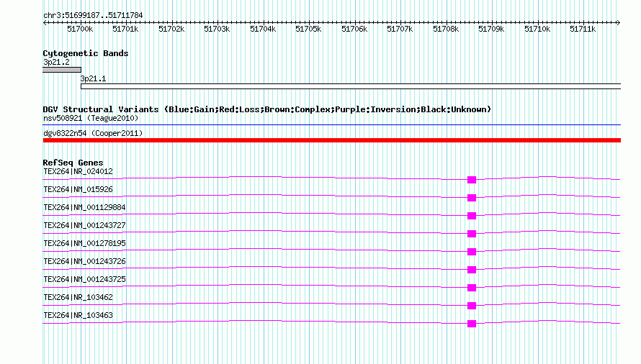This screenshot has height=364, width=641.
Task: Click the 51710k ruler tick label
Action: point(537,29)
